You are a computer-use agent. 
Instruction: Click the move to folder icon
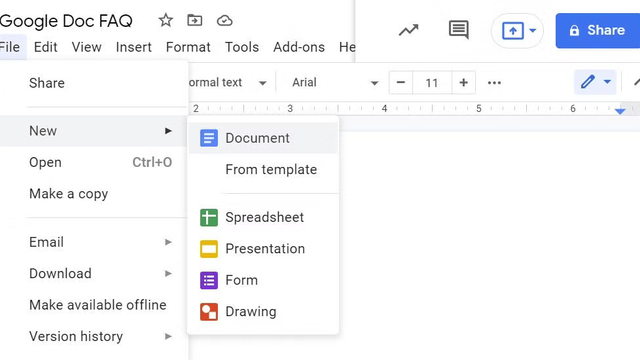pyautogui.click(x=195, y=20)
